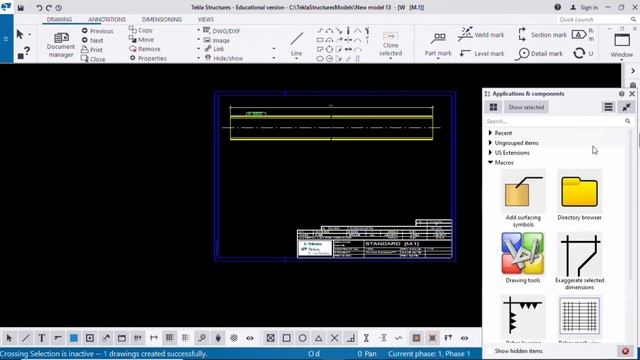Click the Sign in link

coord(584,7)
